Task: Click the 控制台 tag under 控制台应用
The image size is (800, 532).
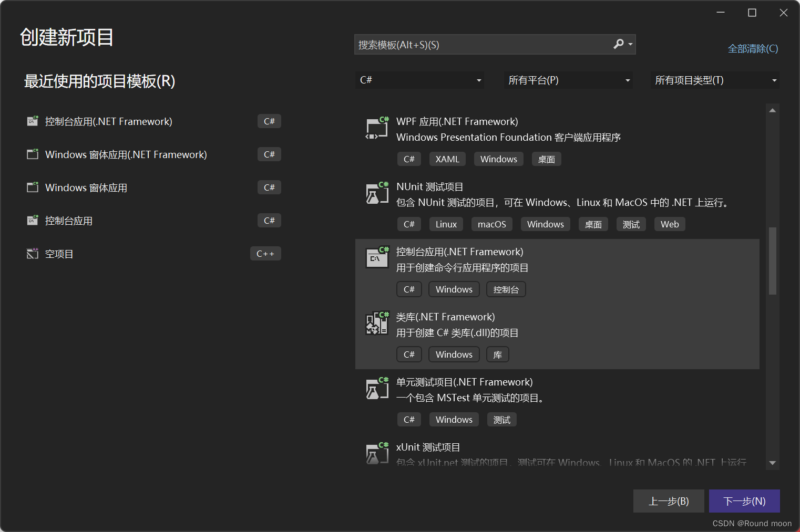Action: pyautogui.click(x=506, y=289)
